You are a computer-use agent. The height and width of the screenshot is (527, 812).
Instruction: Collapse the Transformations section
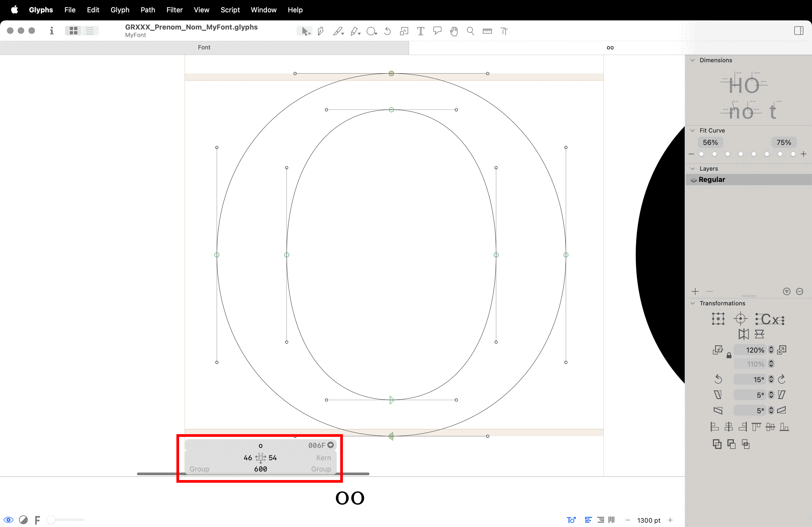coord(693,303)
